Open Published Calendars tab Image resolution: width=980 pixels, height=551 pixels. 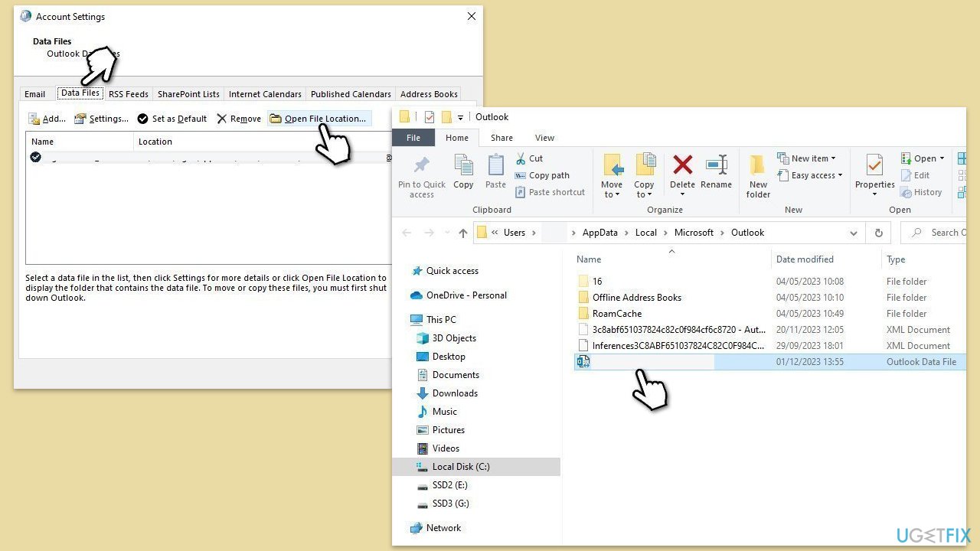coord(351,94)
